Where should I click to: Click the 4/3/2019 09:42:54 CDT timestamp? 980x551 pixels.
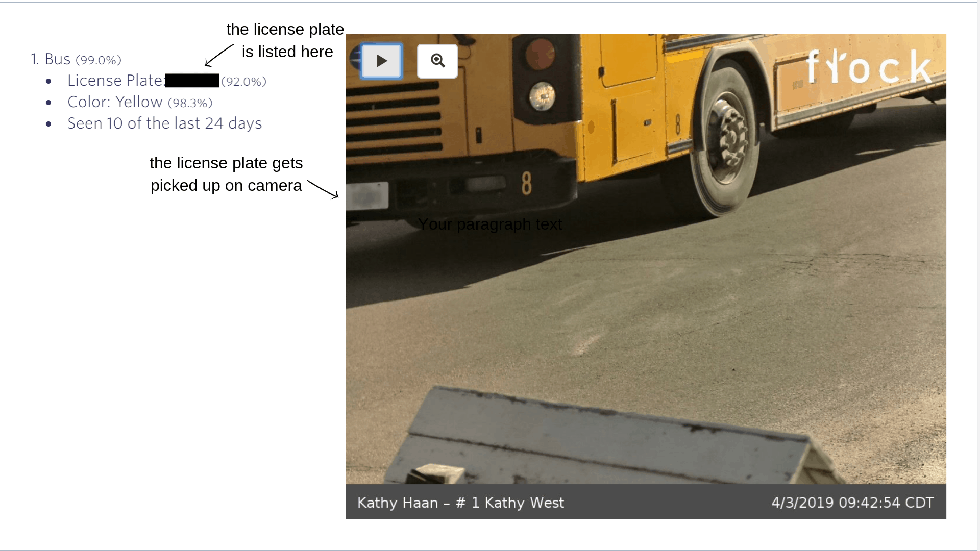(x=852, y=503)
